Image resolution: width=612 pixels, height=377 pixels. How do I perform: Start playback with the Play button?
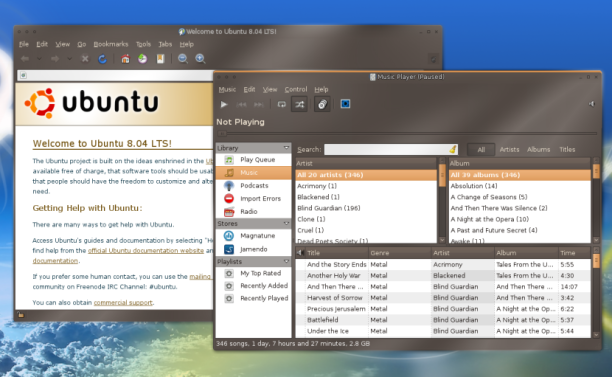(224, 104)
